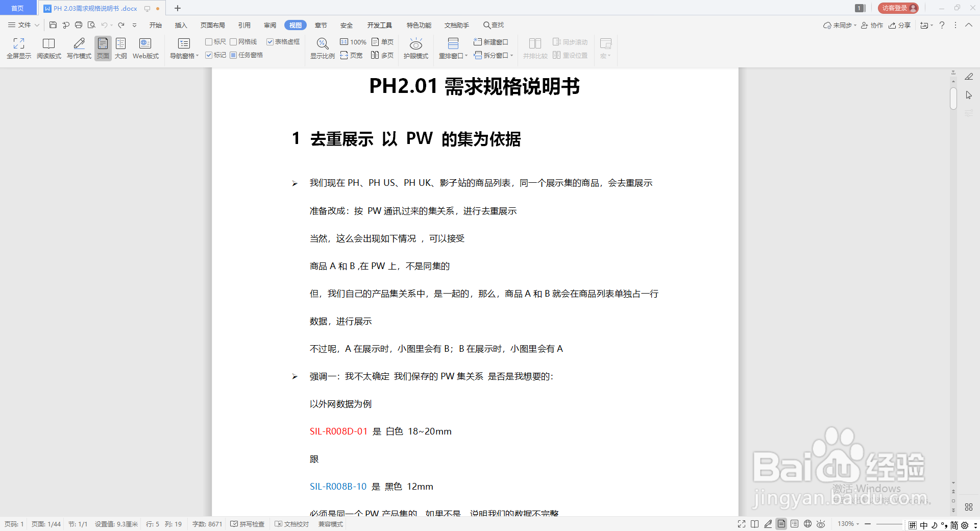Enable the 标尺 ruler checkbox
This screenshot has height=531, width=980.
point(209,42)
